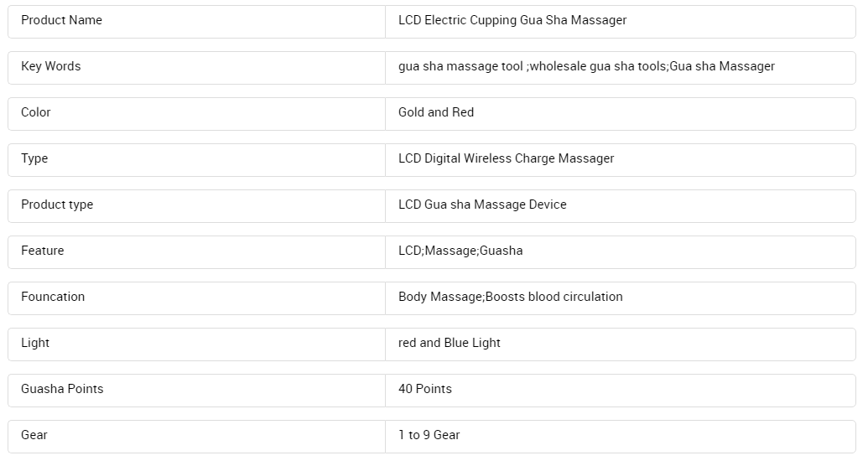Viewport: 868px width, 466px height.
Task: Click the 40 Points value
Action: pyautogui.click(x=425, y=389)
